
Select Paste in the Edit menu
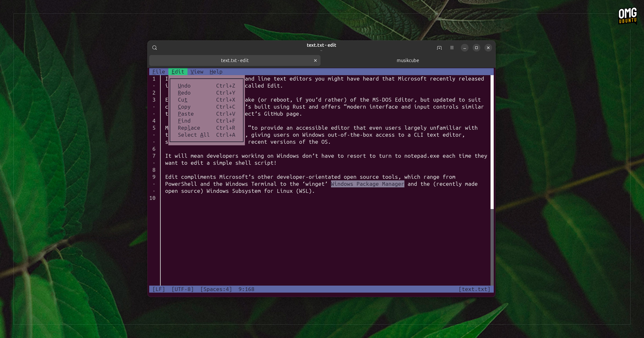click(x=186, y=114)
